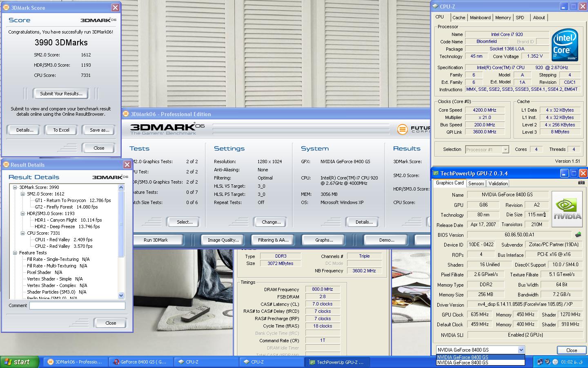Click the Futuremark logo in 3DMark06
The image size is (588, 368).
click(403, 129)
